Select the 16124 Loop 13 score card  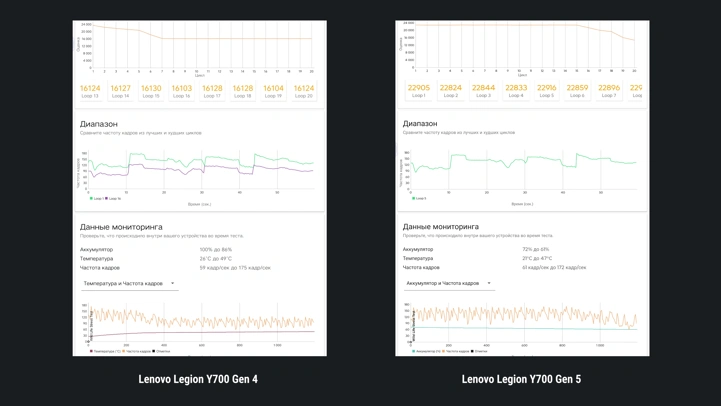click(x=90, y=91)
